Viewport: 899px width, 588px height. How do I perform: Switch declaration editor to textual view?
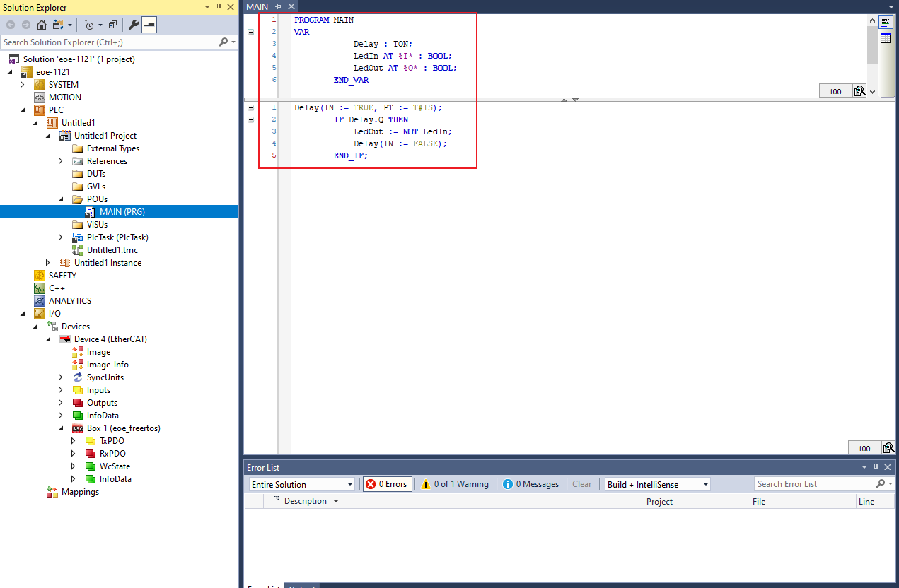[886, 23]
